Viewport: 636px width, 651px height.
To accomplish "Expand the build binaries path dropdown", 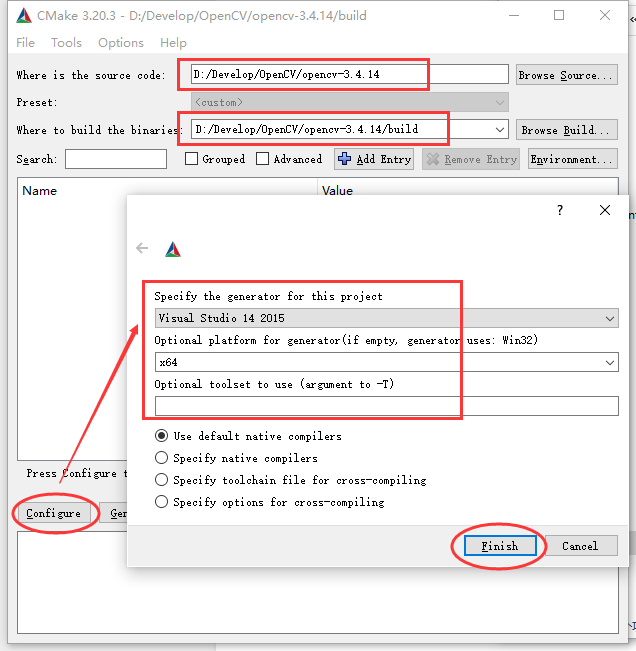I will pyautogui.click(x=500, y=130).
